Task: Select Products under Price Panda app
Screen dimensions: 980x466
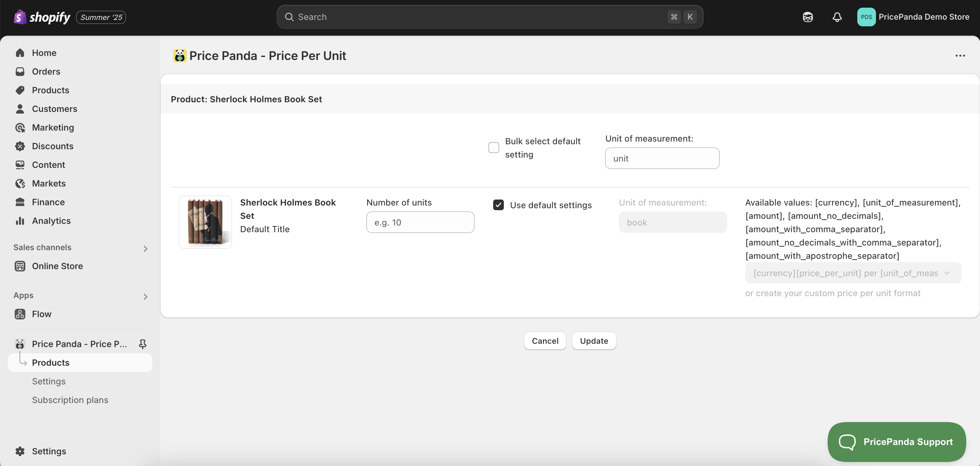Action: pyautogui.click(x=80, y=363)
